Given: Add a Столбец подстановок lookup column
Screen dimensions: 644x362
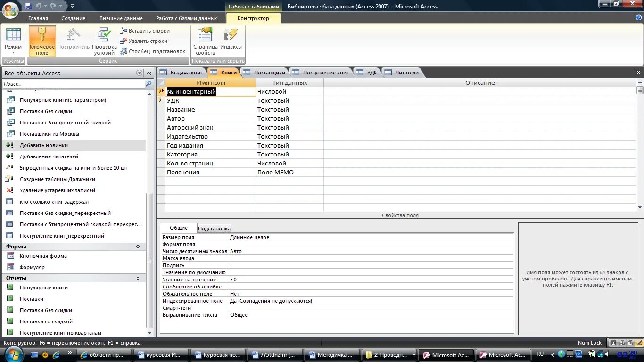Looking at the screenshot, I should coord(153,51).
